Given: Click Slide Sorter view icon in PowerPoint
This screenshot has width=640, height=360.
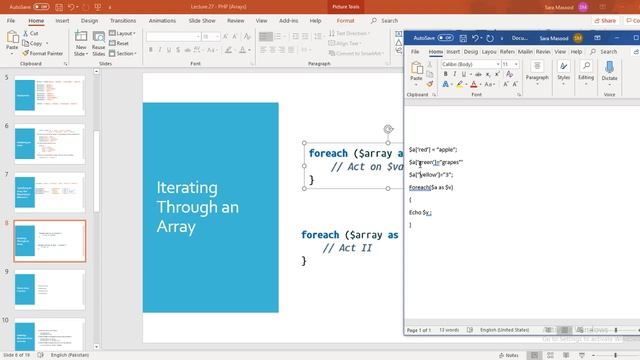Looking at the screenshot, I should (550, 356).
